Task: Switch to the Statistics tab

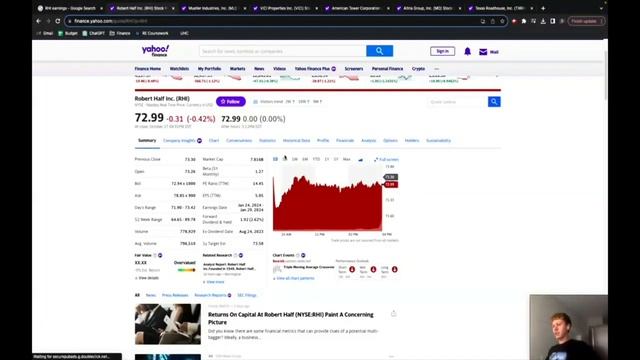Action: point(267,140)
